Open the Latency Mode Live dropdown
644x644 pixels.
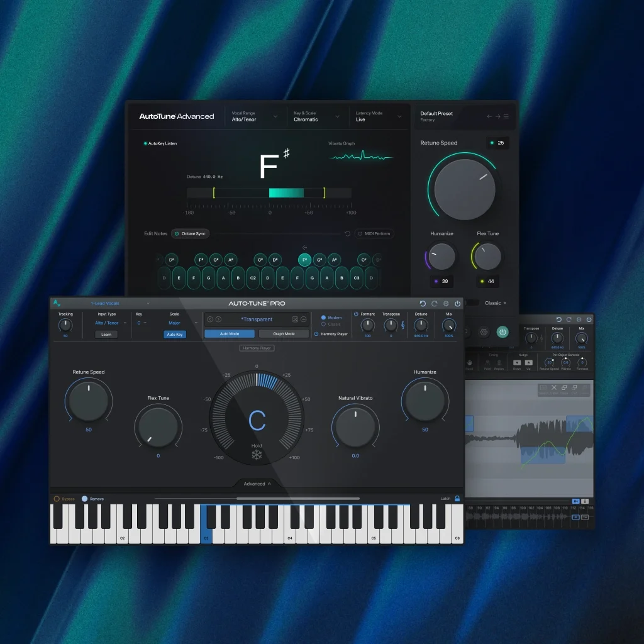point(379,116)
